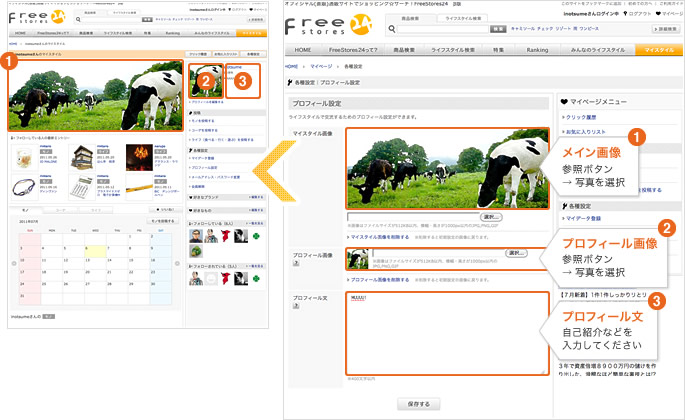Click the Free stores 24 logo in left window

click(37, 17)
